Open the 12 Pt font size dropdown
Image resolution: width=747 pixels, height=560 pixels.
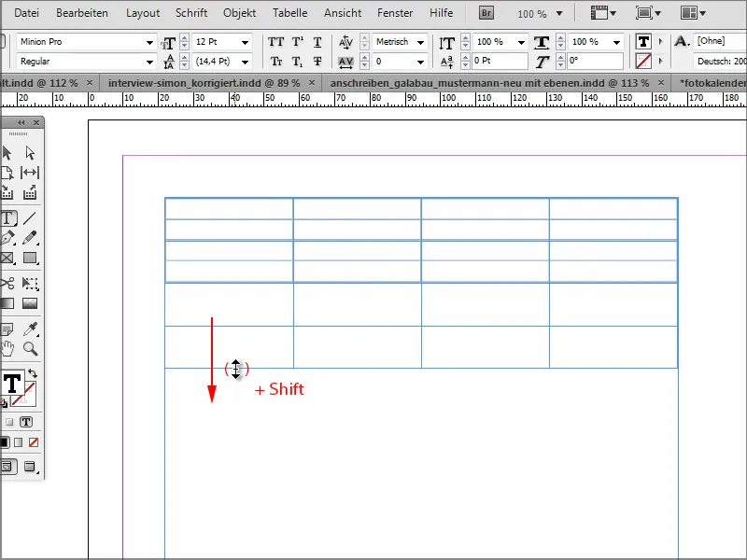coord(245,42)
